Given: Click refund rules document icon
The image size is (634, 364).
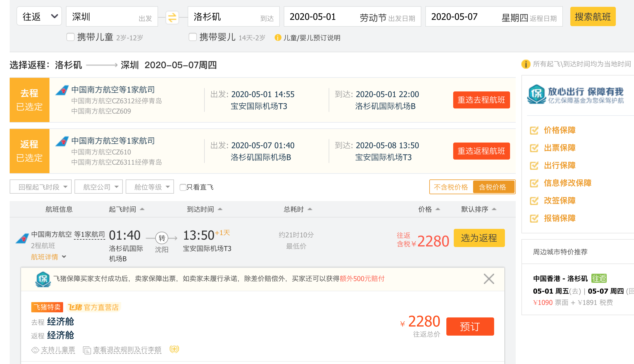Looking at the screenshot, I should 87,350.
